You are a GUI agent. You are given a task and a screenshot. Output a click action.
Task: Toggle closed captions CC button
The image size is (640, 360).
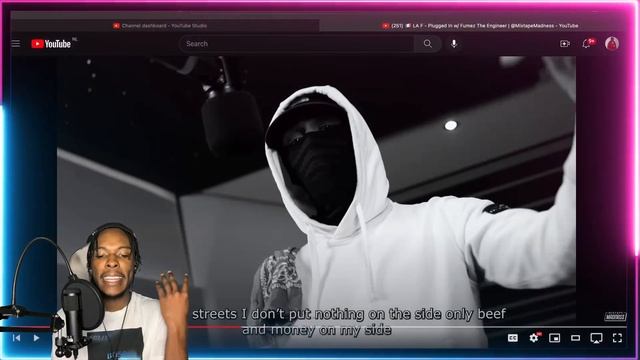point(513,338)
